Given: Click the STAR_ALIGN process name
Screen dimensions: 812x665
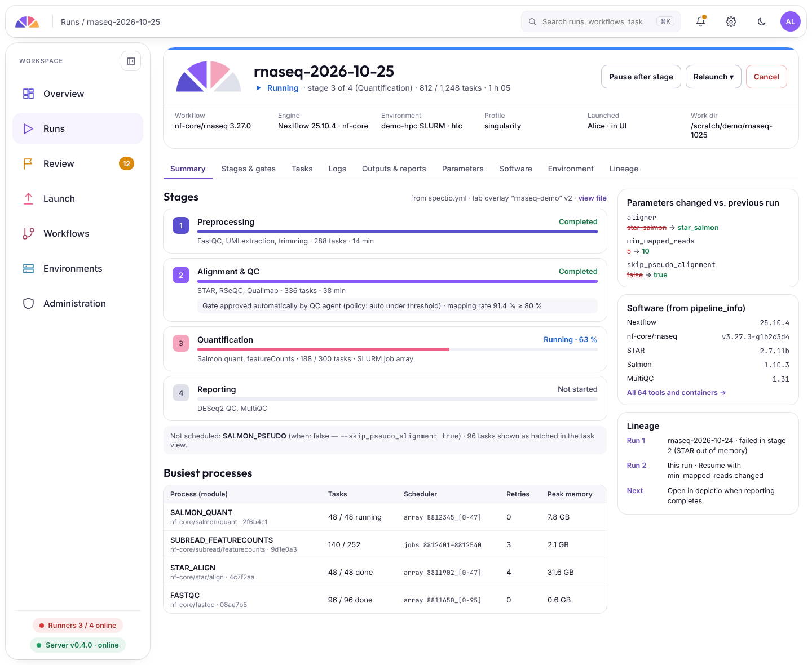Looking at the screenshot, I should (x=193, y=568).
